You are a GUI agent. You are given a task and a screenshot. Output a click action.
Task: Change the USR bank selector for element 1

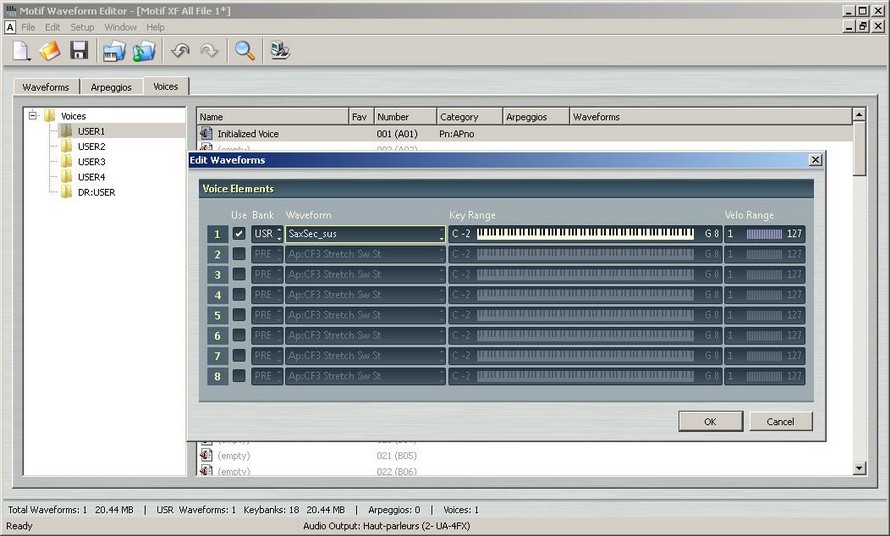click(x=279, y=234)
